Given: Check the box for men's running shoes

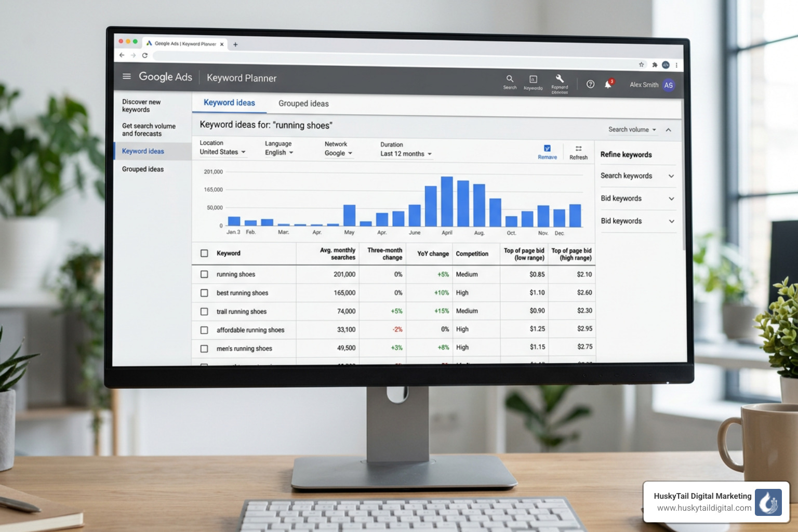Looking at the screenshot, I should coord(204,349).
